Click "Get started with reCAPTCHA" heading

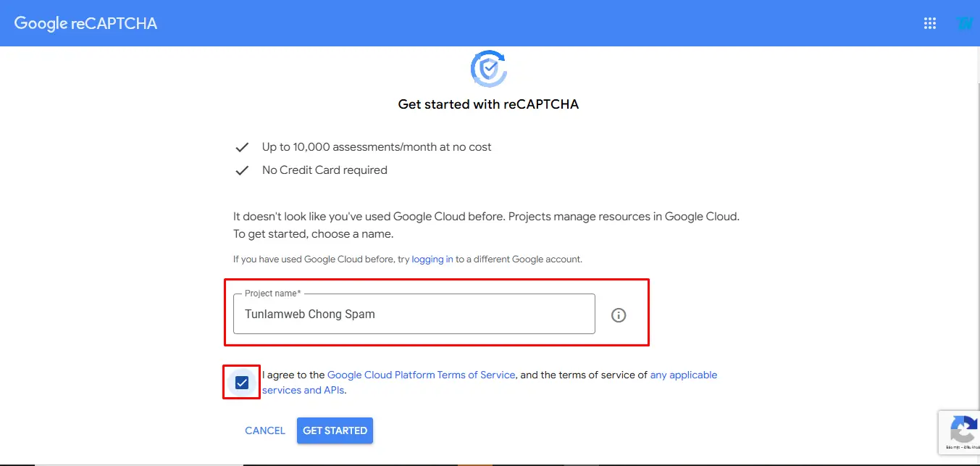489,104
